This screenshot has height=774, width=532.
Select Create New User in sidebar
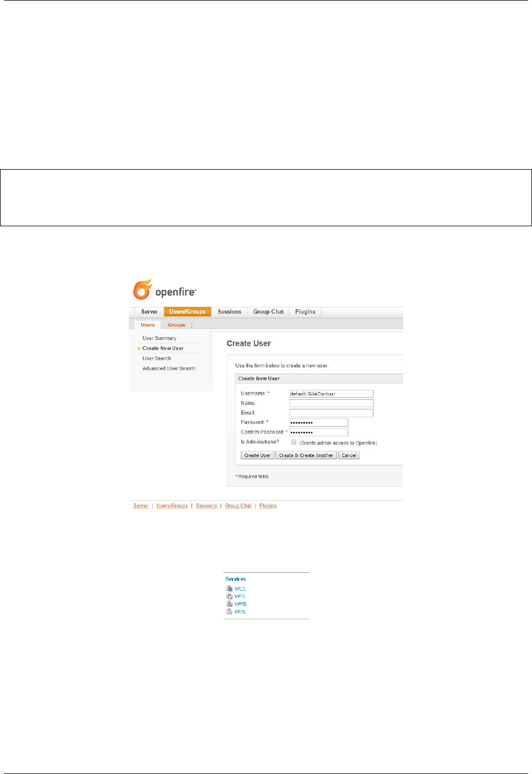click(x=163, y=348)
